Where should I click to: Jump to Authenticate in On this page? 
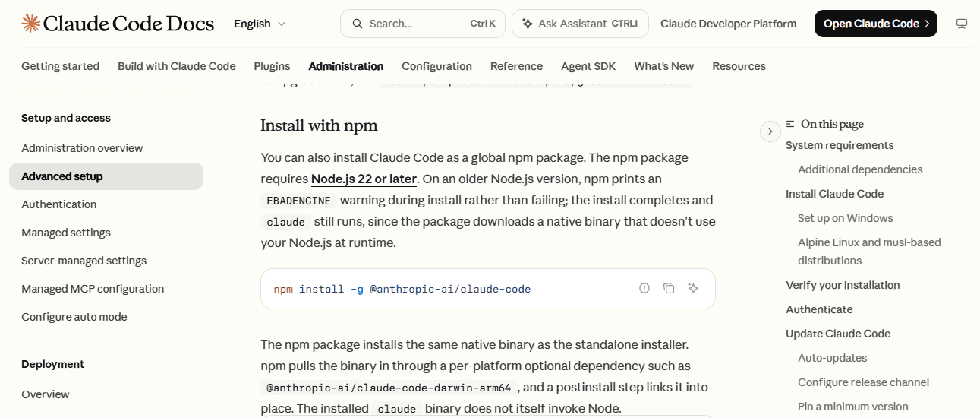[x=819, y=309]
